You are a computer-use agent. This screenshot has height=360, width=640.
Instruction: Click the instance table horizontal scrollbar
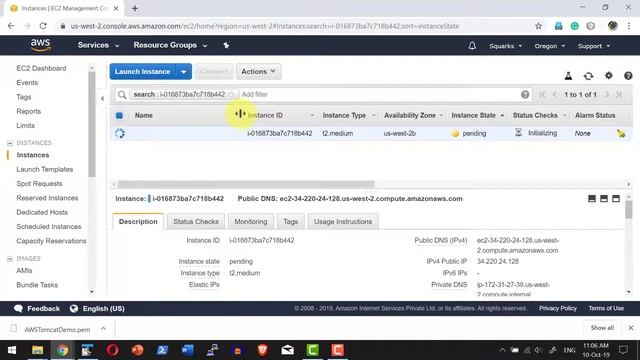[246, 184]
